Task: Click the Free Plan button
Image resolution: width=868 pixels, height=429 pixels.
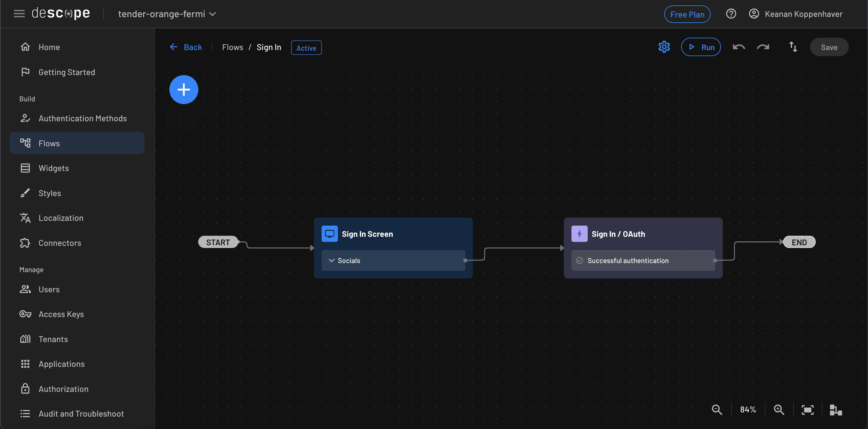Action: click(x=687, y=14)
